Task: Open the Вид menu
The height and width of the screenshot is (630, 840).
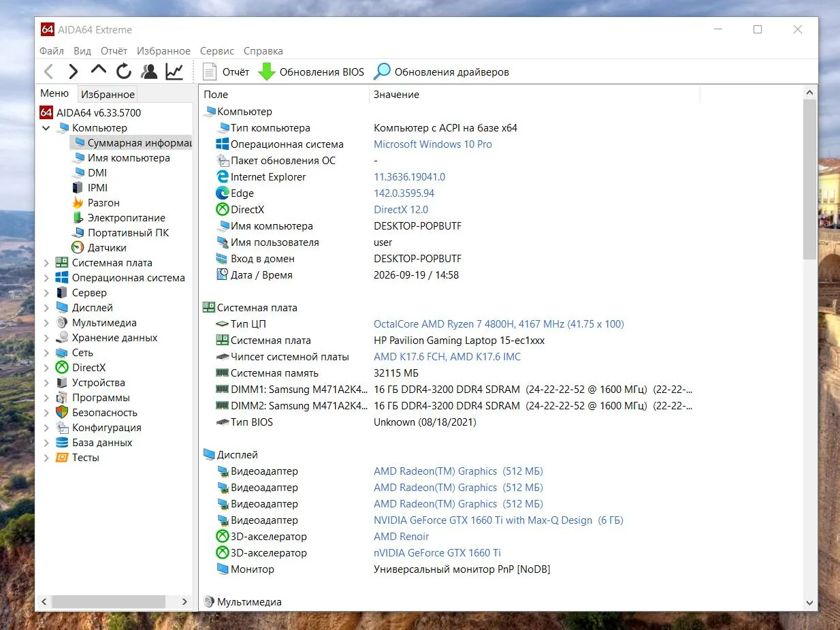Action: point(82,51)
